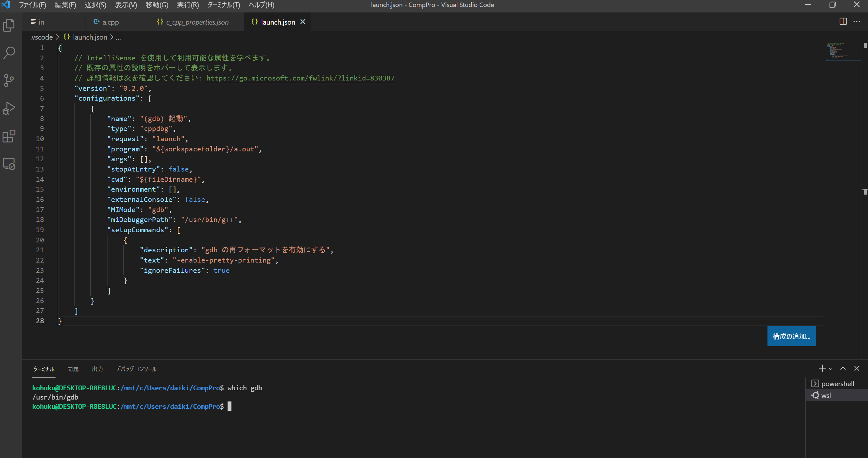
Task: Click the 構成の追加... button
Action: pyautogui.click(x=791, y=336)
